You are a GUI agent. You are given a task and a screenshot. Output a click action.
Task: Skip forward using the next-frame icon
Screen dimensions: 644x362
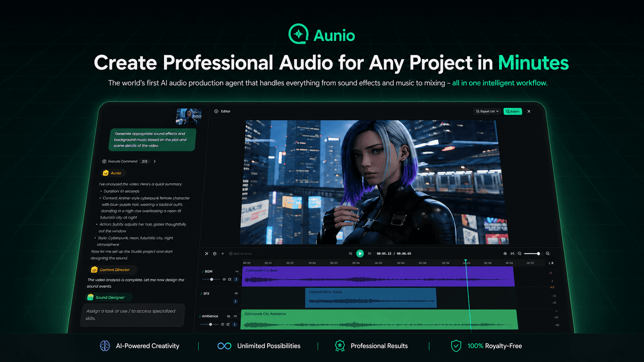369,253
